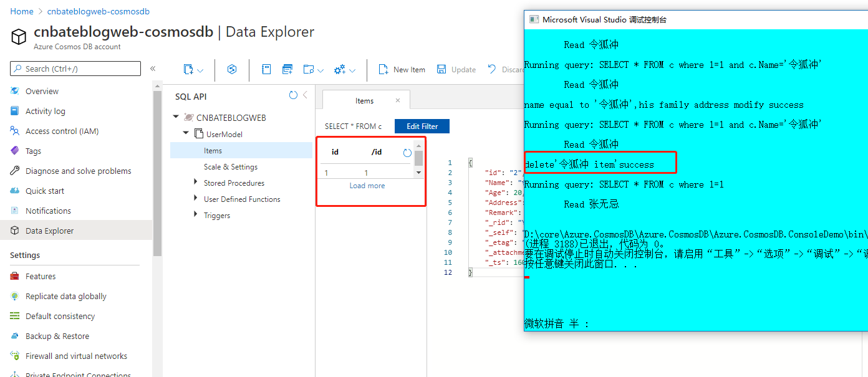Click the Data Explorer cube icon
868x377 pixels.
point(15,231)
